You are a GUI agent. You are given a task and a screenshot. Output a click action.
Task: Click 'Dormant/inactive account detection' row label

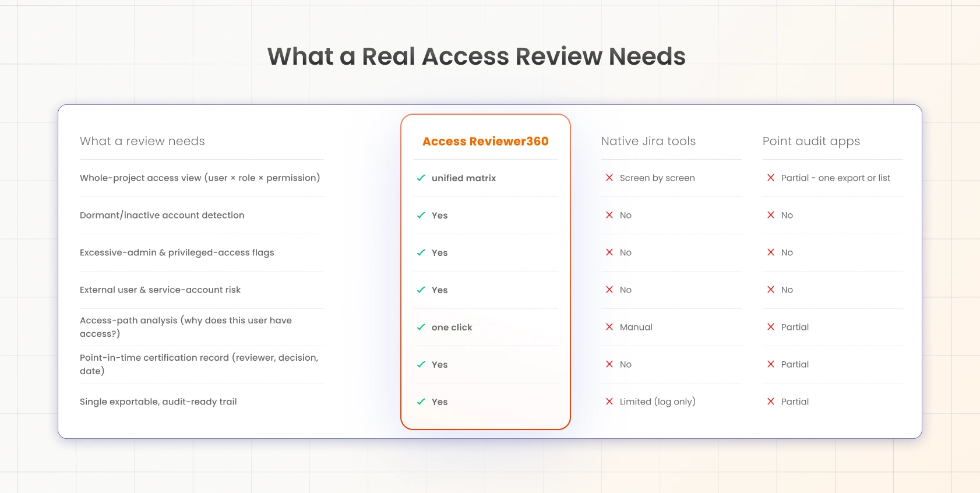(162, 215)
